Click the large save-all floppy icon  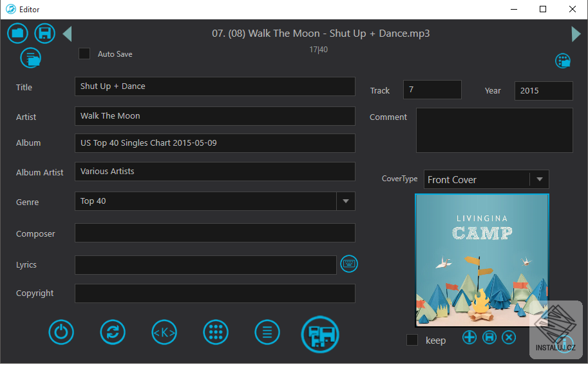click(320, 334)
